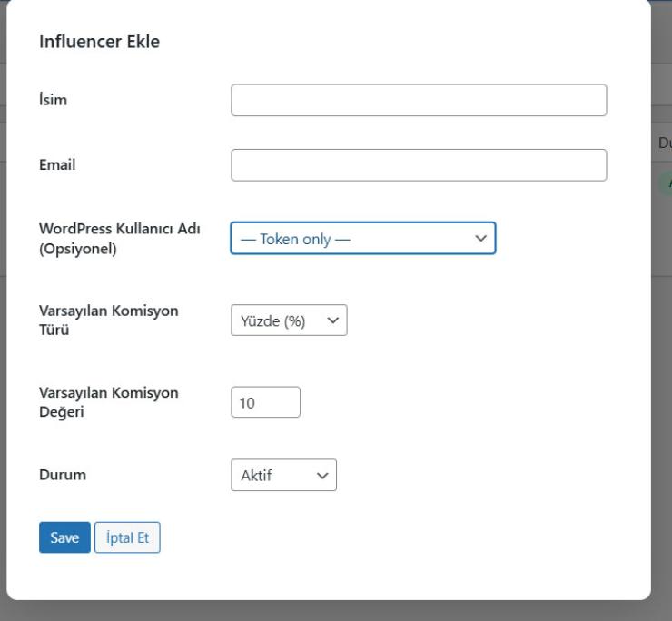Click the dimmed backdrop below the dialog
Image resolution: width=672 pixels, height=621 pixels.
[x=336, y=611]
